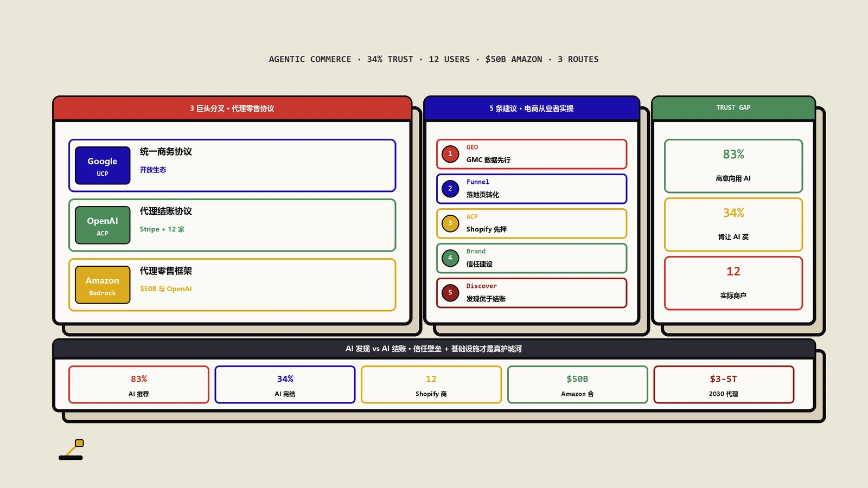This screenshot has height=488, width=868.
Task: Click the 'Funnel' label in suggestion 2
Action: point(478,182)
